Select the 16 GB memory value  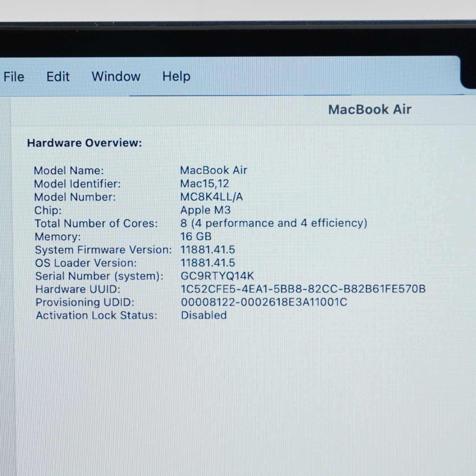[x=196, y=236]
